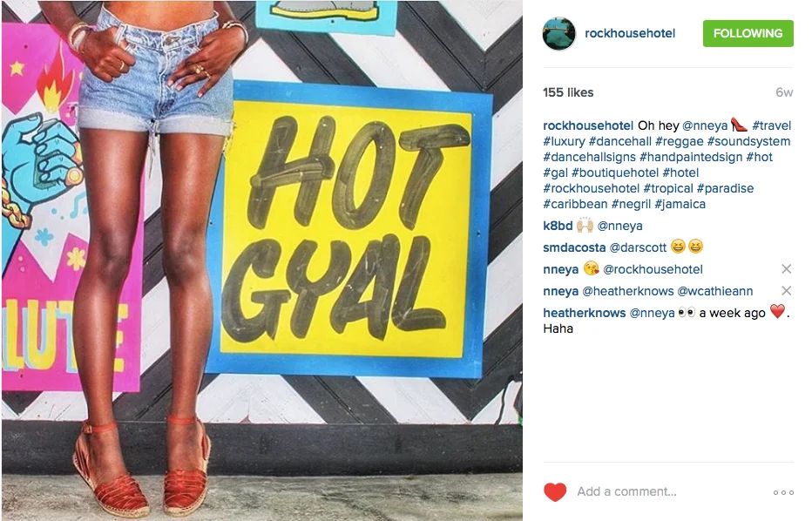Toggle the green Following button

[748, 34]
